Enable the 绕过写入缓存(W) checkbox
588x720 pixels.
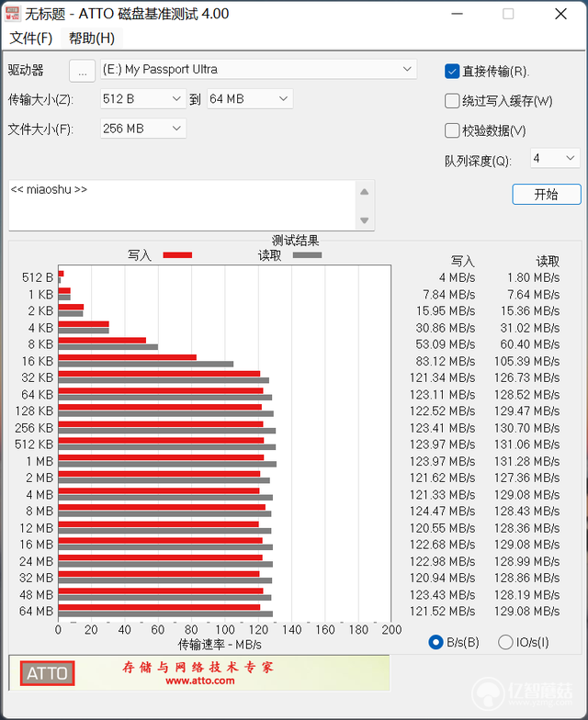pos(452,101)
